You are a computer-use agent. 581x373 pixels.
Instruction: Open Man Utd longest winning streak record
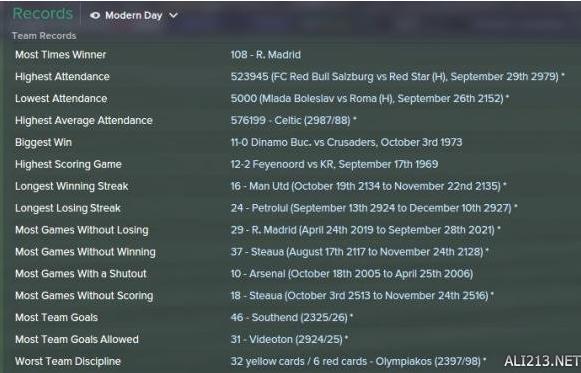(368, 186)
